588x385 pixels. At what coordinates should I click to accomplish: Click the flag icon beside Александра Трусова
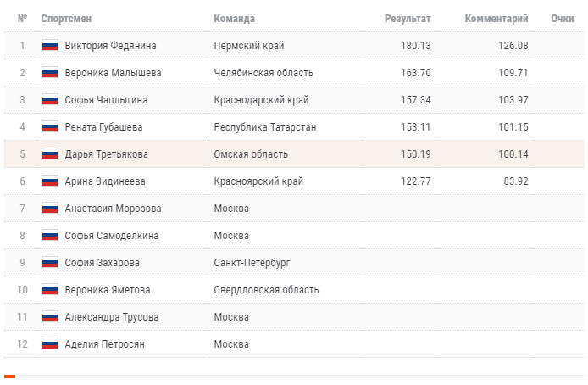49,317
